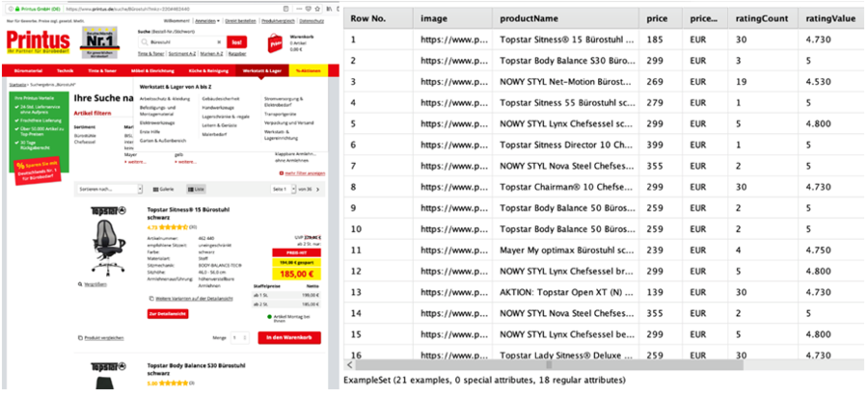Viewport: 868px width, 396px height.
Task: Click the Deutschlands Nr.1 badge
Action: tap(99, 41)
